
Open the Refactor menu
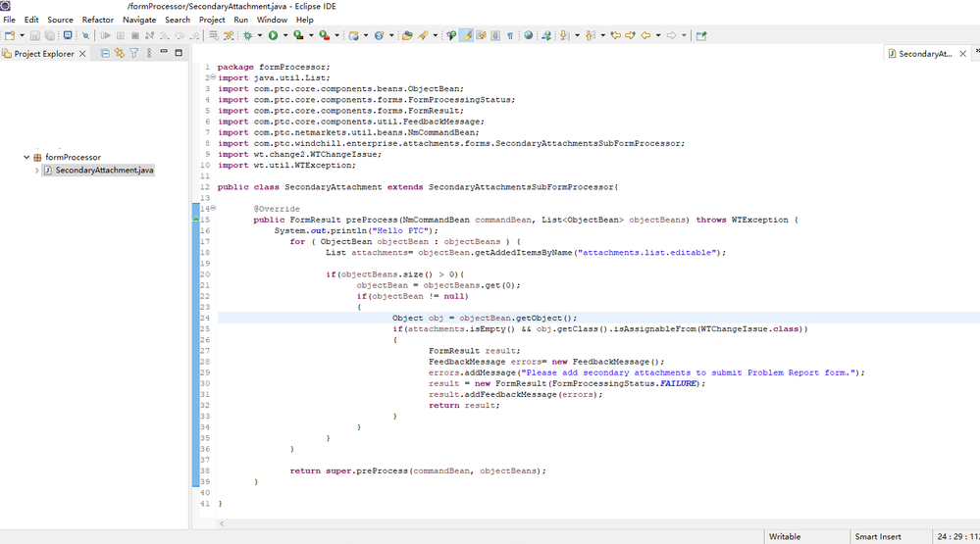97,20
